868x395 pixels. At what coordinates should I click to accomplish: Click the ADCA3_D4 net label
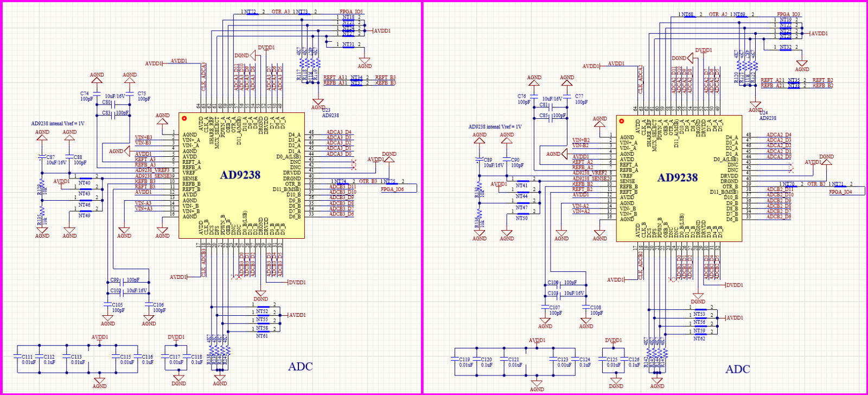(x=339, y=132)
